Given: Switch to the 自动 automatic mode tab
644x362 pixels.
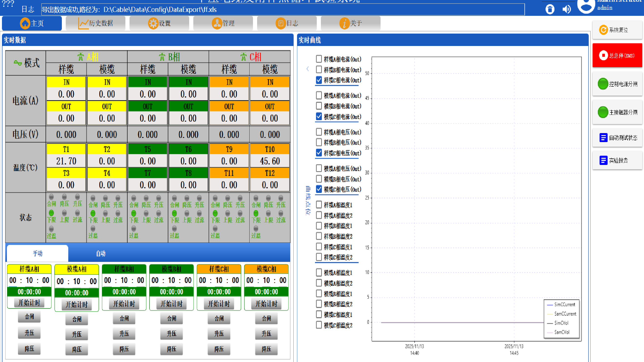Looking at the screenshot, I should (101, 253).
